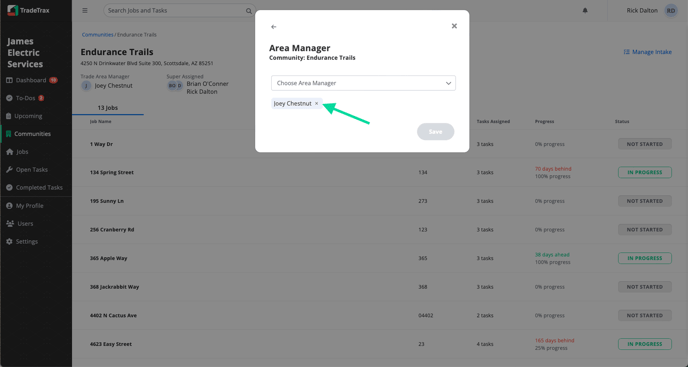This screenshot has width=688, height=367.
Task: Open Rick Dalton RD avatar
Action: click(671, 11)
